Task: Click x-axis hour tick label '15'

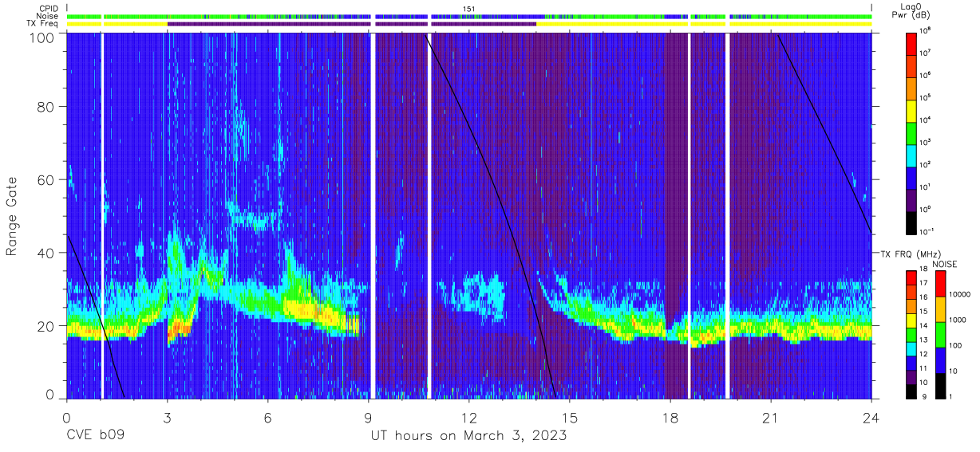Action: (x=570, y=417)
